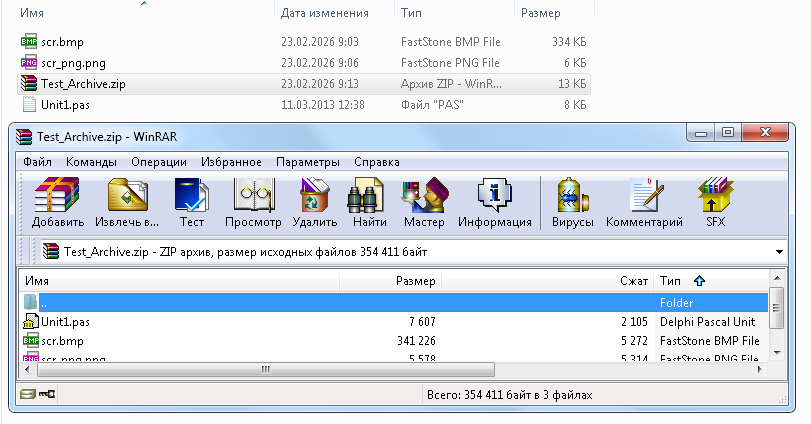The image size is (811, 424).
Task: Click the parent folder icon in WinRAR list
Action: [x=31, y=302]
